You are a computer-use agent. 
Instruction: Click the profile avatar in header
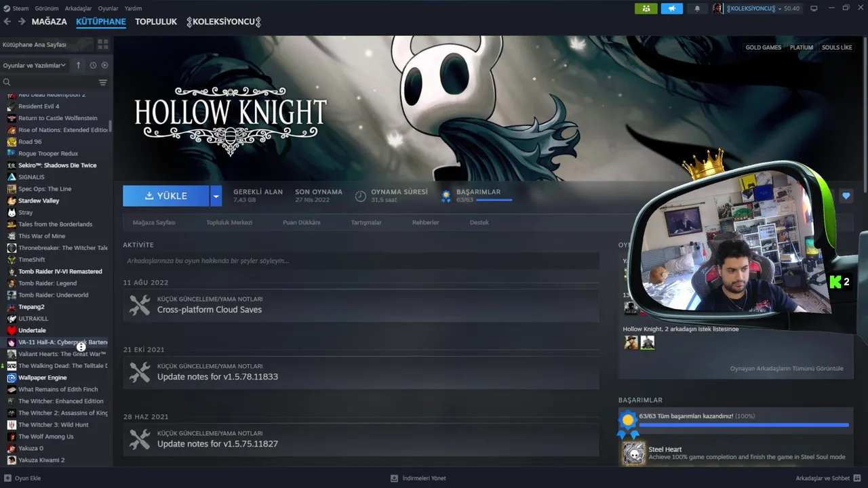click(x=717, y=8)
